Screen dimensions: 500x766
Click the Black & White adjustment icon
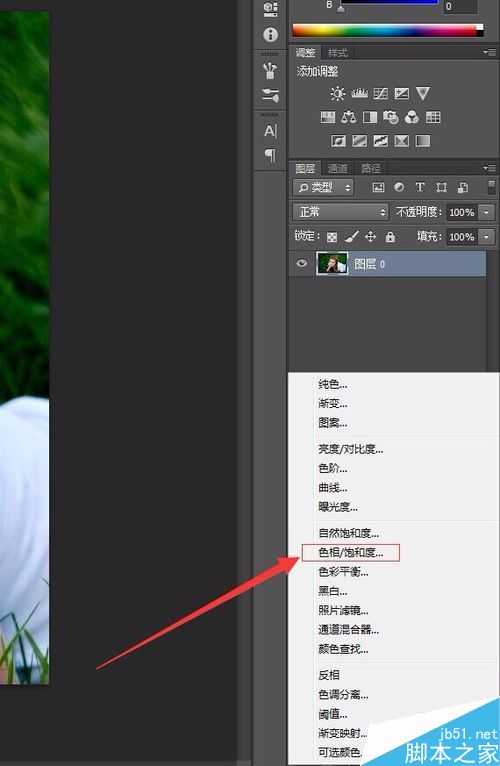(370, 117)
